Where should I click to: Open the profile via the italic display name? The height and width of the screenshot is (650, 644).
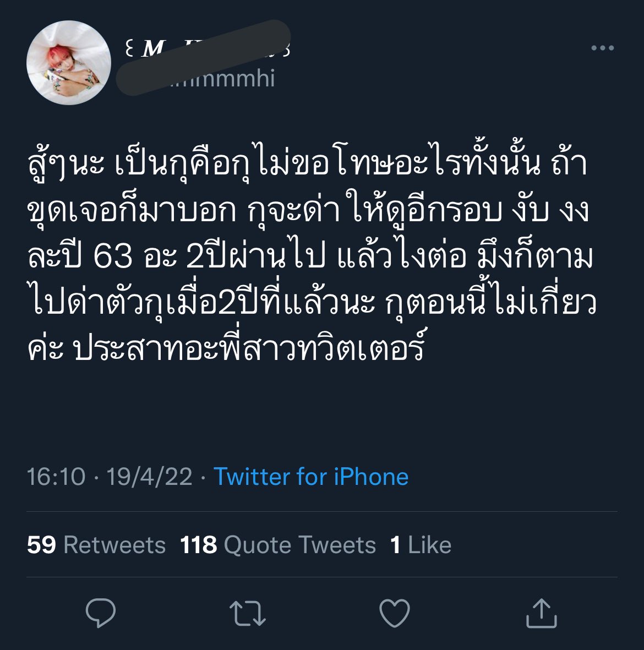[208, 48]
